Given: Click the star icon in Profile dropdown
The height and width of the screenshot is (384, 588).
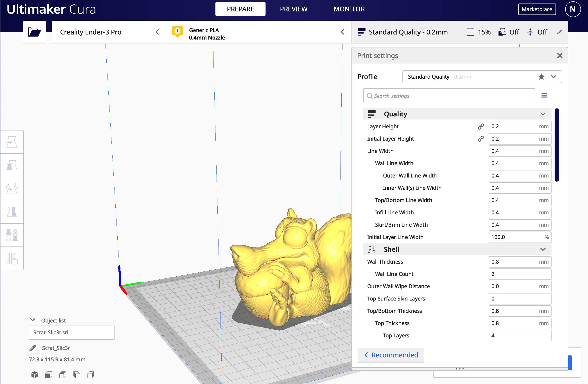Looking at the screenshot, I should point(541,77).
